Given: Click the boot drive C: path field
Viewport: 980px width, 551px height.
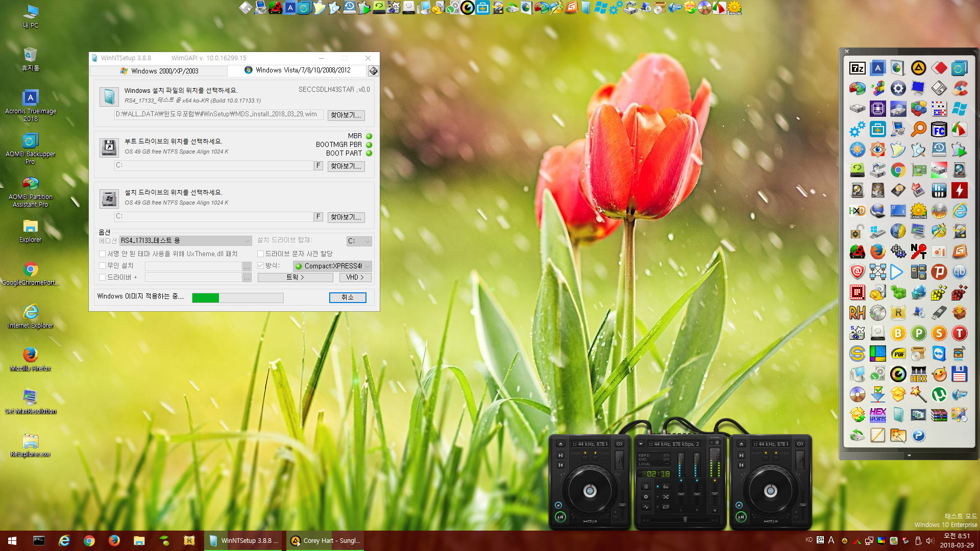Looking at the screenshot, I should pos(213,165).
